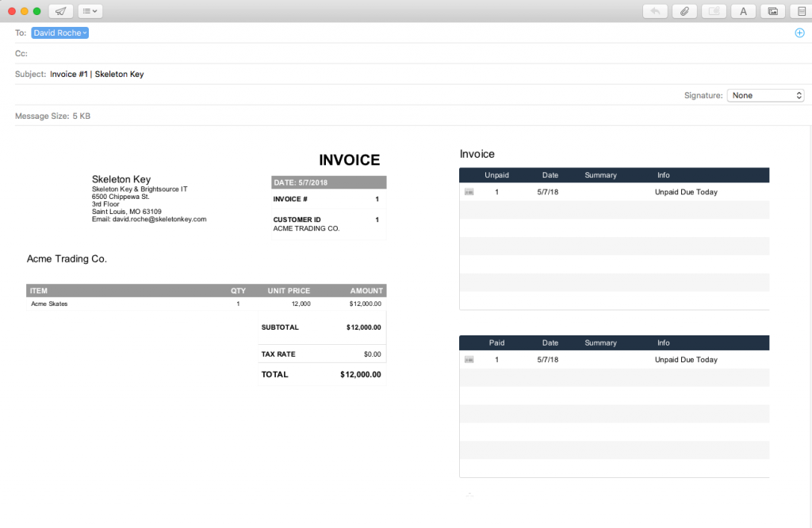Add a contact with the blue plus icon
Screen dimensions: 812x528
pos(799,33)
